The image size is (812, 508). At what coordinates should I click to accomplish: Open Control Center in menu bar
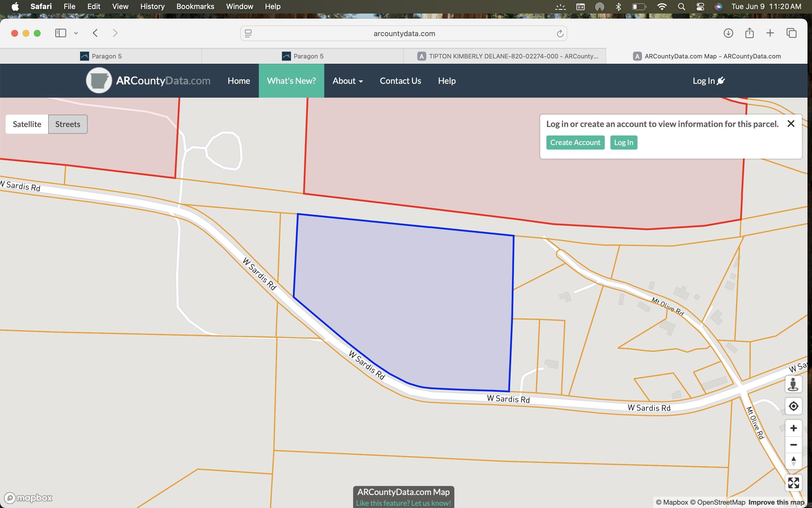(x=700, y=6)
